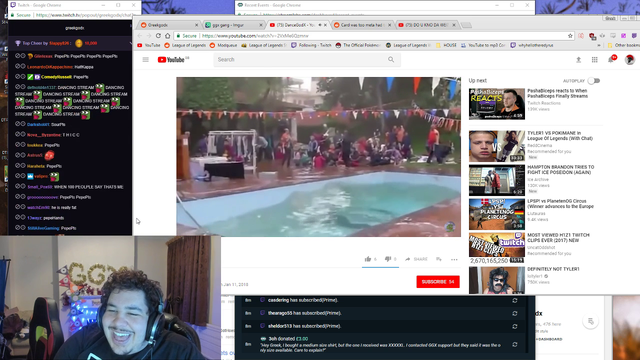Open the YouTube account avatar menu
Screen dimensions: 640x360
click(x=630, y=60)
